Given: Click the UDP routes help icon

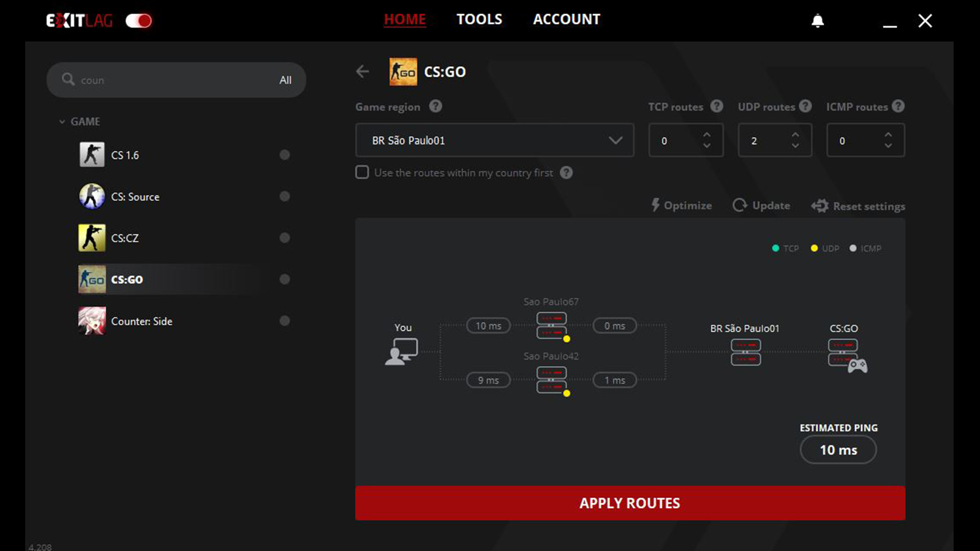Looking at the screenshot, I should 805,107.
